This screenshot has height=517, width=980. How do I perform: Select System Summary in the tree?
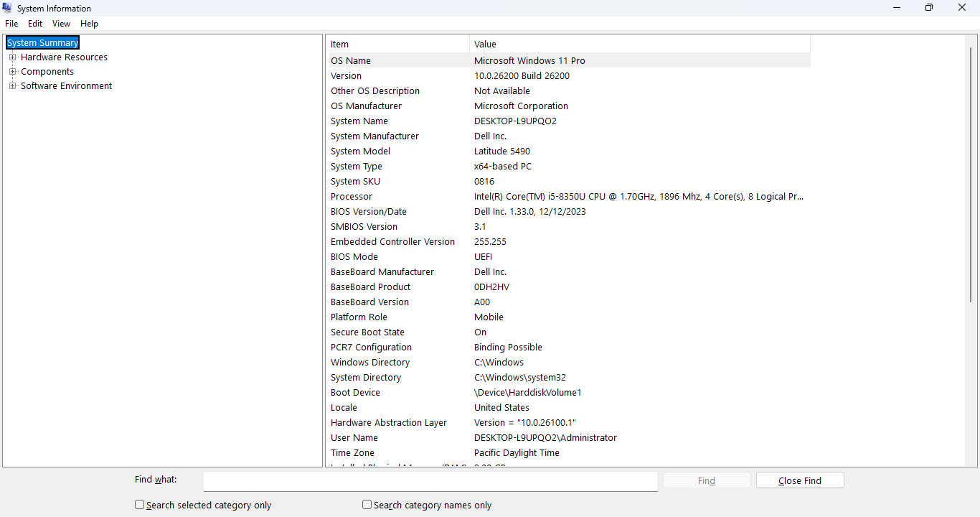(42, 43)
